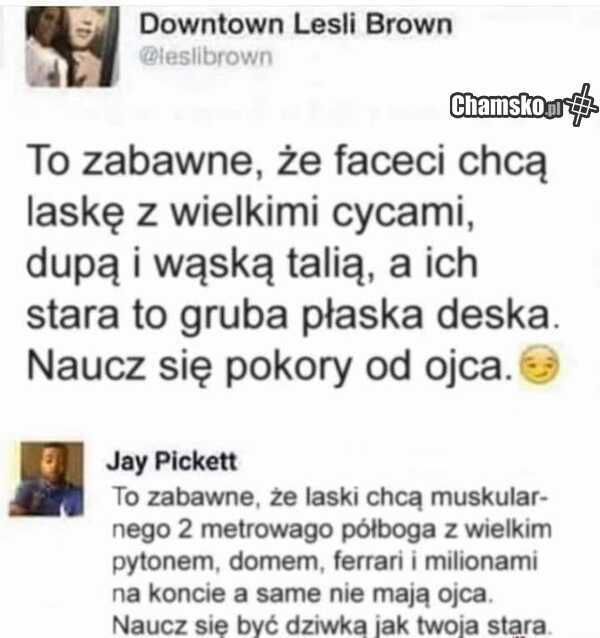The width and height of the screenshot is (600, 638).
Task: Click the smirking emoji after 'ojca.'
Action: (x=540, y=366)
